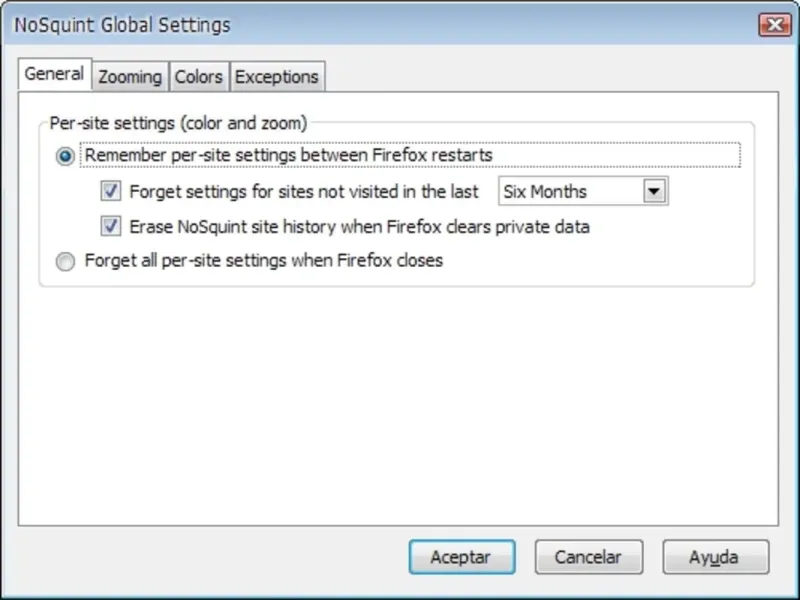Select the Remember per-site settings radio button
800x600 pixels.
coord(66,156)
